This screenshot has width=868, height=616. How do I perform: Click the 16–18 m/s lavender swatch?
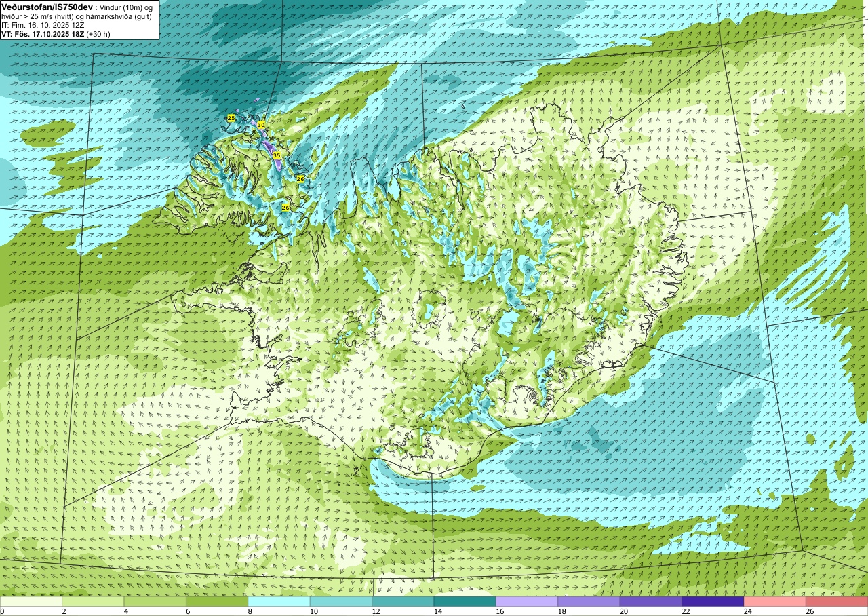tap(527, 602)
